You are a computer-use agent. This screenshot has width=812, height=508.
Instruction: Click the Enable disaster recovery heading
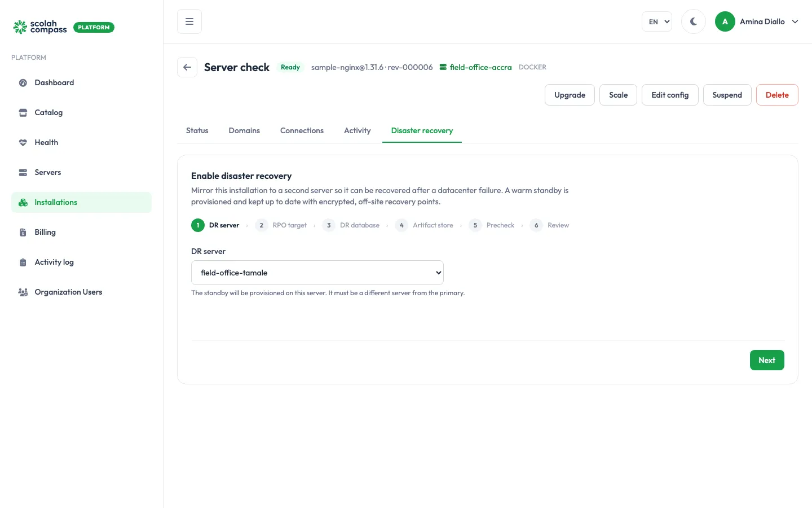point(241,176)
